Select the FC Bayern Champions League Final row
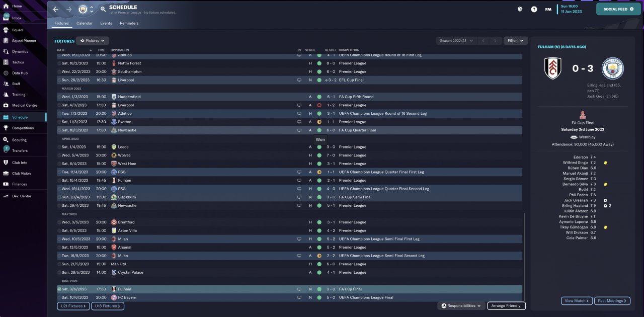This screenshot has width=644, height=317. click(x=289, y=297)
